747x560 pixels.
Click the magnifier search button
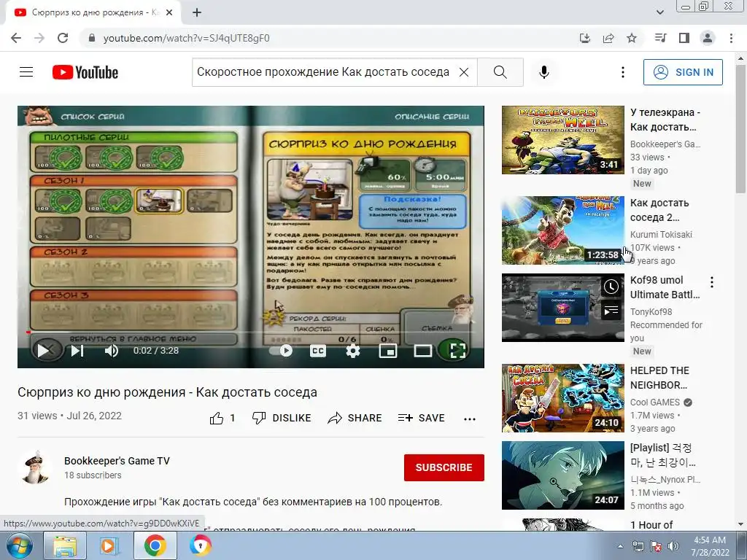click(x=500, y=72)
